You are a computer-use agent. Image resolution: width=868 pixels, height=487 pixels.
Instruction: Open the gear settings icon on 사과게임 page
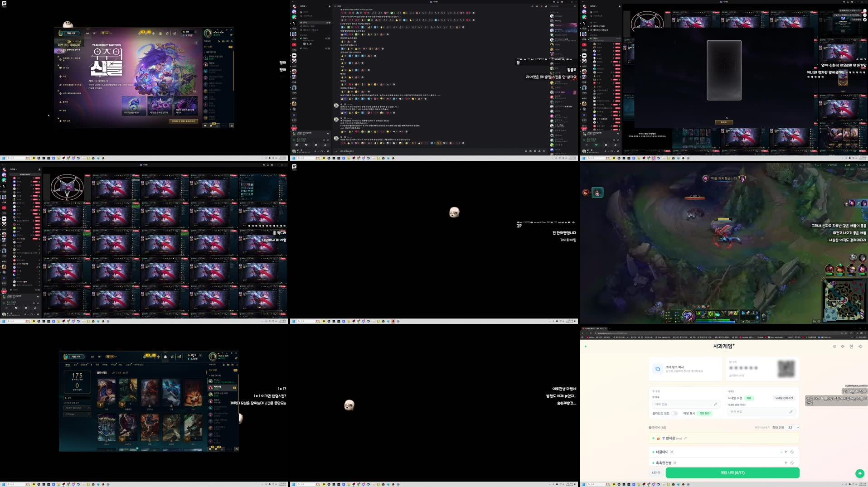click(834, 347)
